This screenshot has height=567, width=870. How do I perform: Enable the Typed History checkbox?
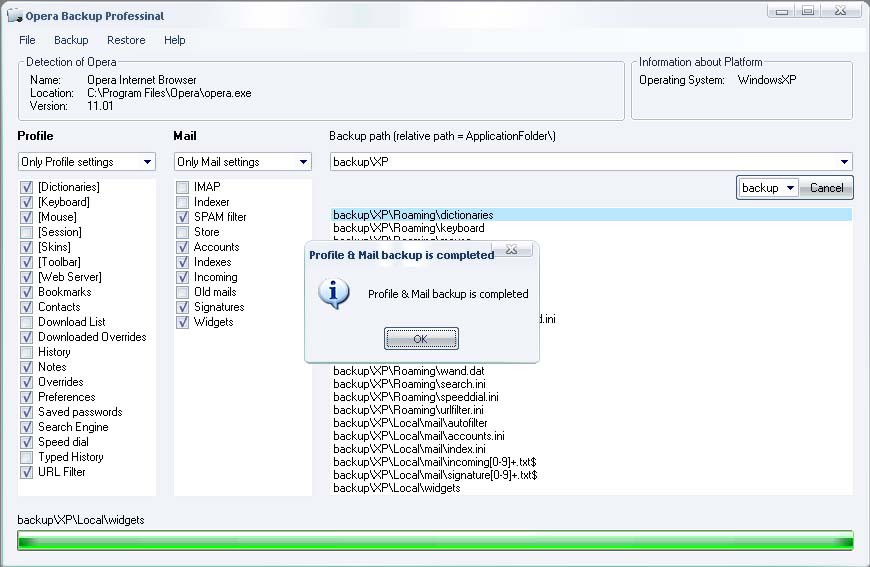[26, 457]
